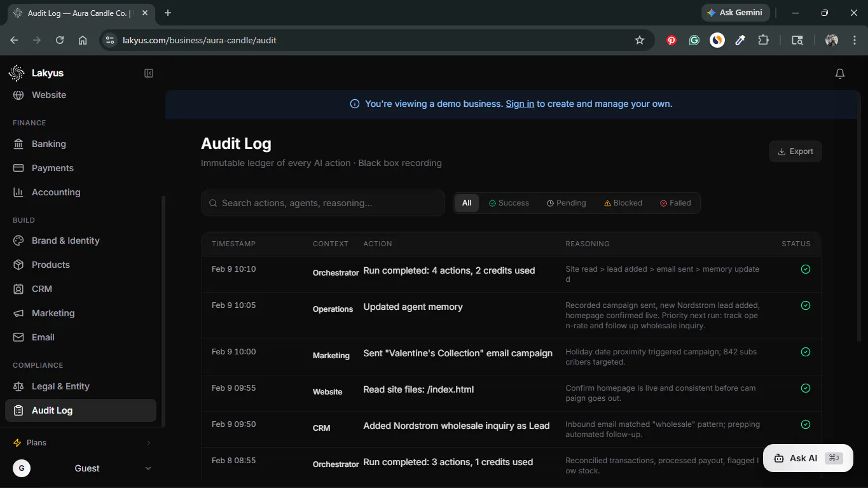
Task: Select 'Updated agent memory' action
Action: point(413,307)
